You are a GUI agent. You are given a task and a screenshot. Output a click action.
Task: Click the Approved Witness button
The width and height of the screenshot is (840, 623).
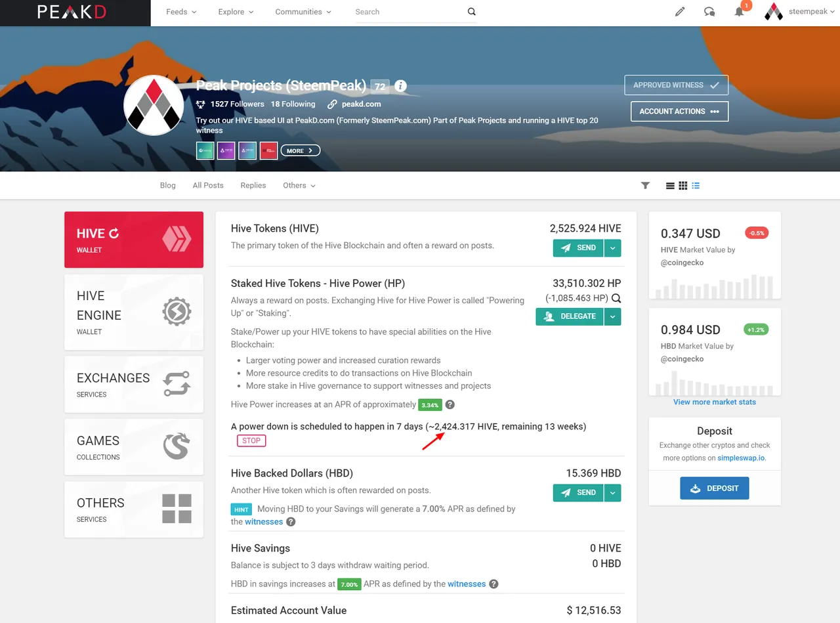[x=676, y=85]
